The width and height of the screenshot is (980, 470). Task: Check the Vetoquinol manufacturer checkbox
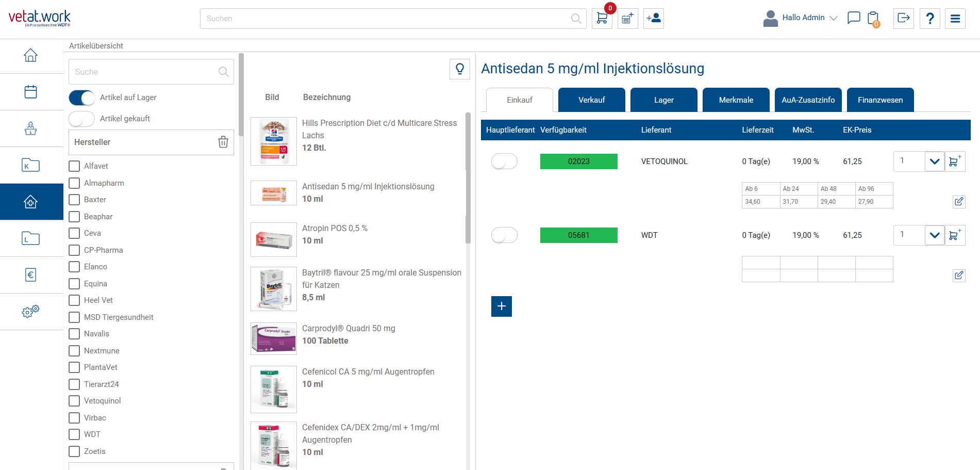[x=75, y=401]
